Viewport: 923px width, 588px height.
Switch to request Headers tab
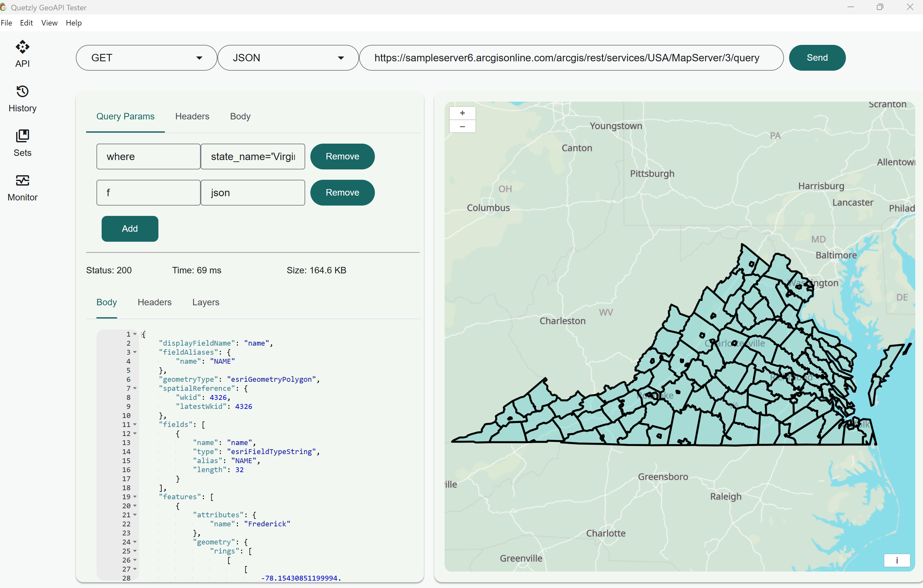pos(192,116)
